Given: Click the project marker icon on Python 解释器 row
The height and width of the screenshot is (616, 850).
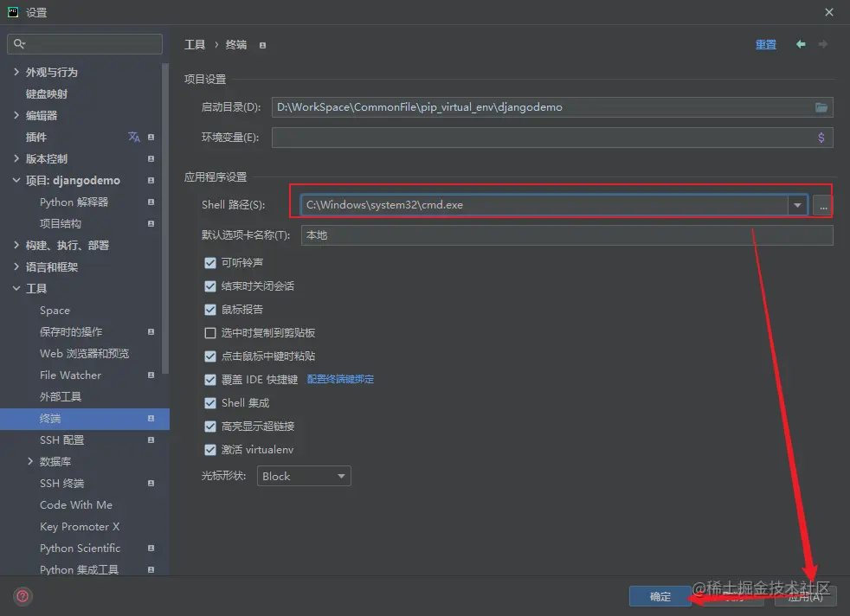Looking at the screenshot, I should (151, 202).
